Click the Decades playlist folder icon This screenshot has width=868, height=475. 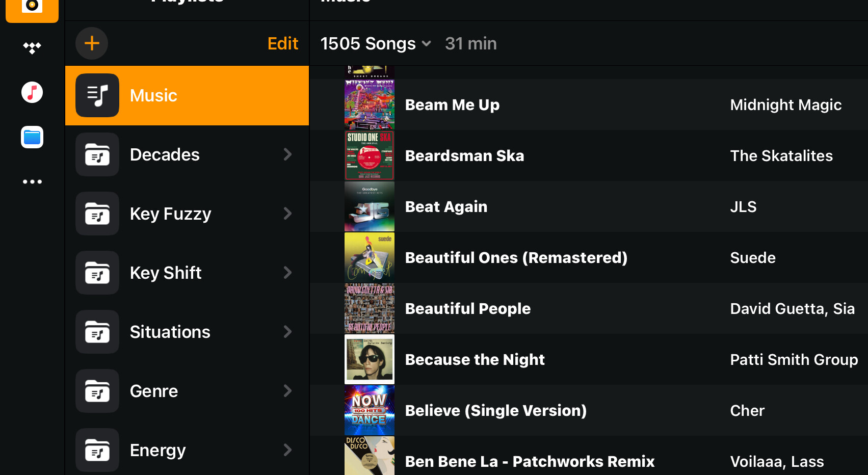pos(97,154)
